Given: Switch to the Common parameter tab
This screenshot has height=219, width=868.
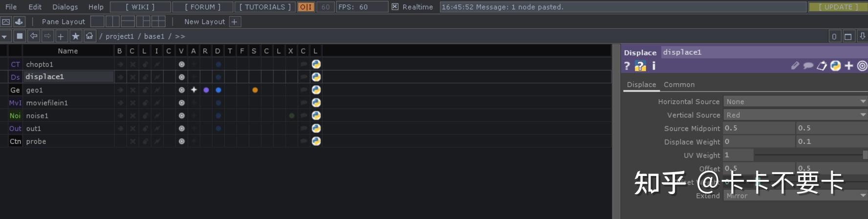Looking at the screenshot, I should tap(679, 85).
